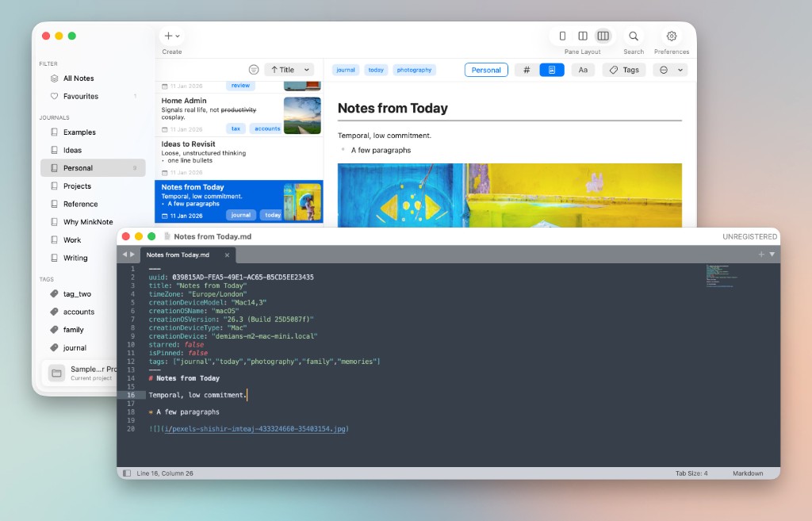812x521 pixels.
Task: Toggle the Sublime sidebar from status bar
Action: click(x=127, y=473)
